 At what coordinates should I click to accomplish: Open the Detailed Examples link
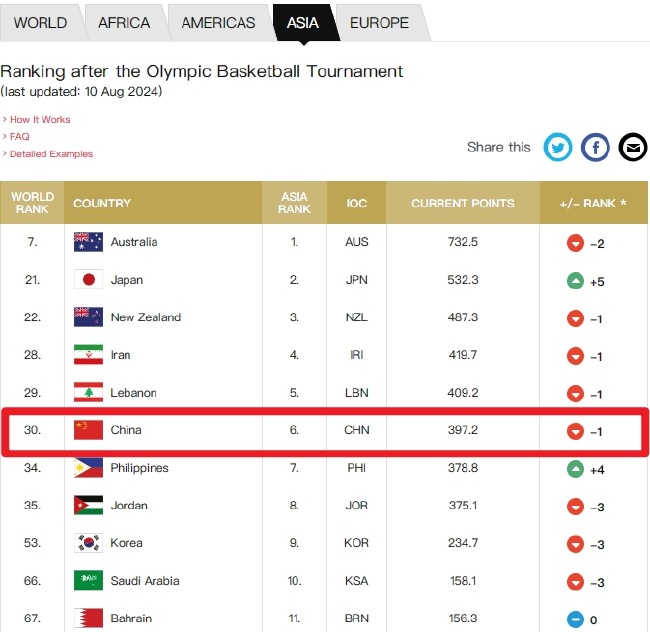tap(51, 154)
